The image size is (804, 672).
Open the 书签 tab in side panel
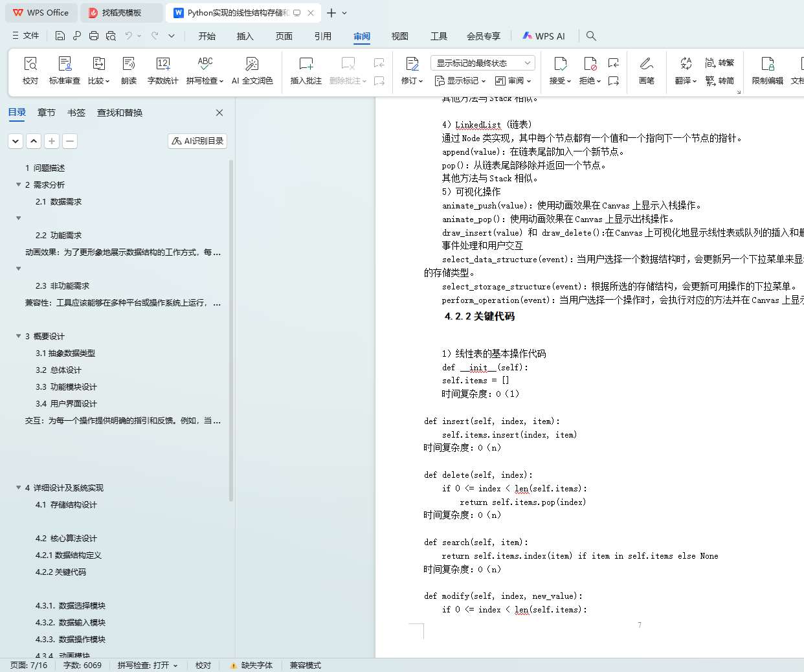coord(76,113)
